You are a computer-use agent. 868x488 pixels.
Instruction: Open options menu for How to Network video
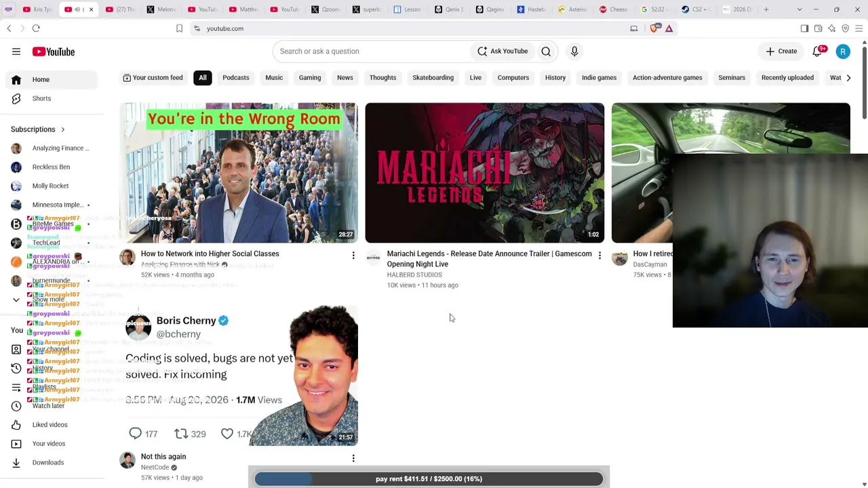point(353,256)
